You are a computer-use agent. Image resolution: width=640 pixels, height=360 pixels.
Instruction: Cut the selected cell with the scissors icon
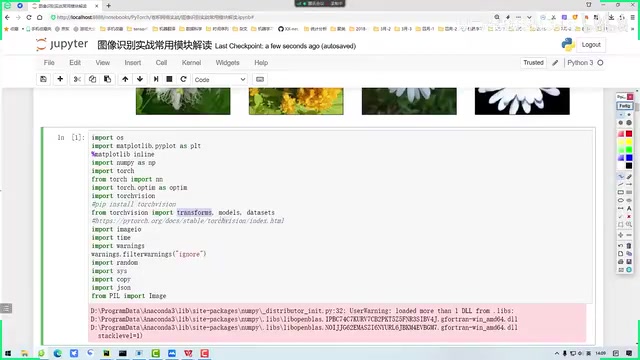[77, 79]
